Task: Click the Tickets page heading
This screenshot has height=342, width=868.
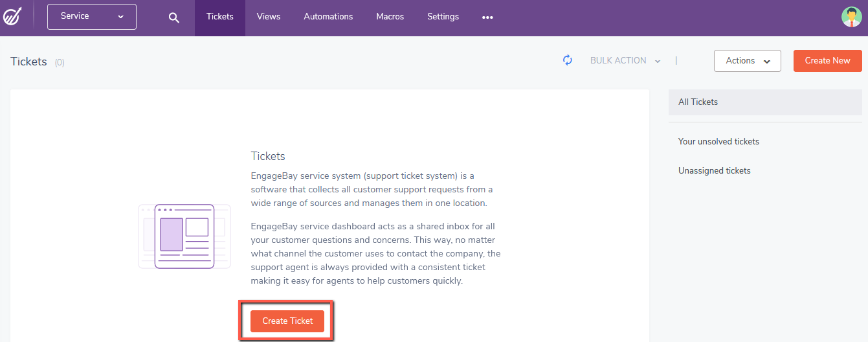Action: point(28,62)
